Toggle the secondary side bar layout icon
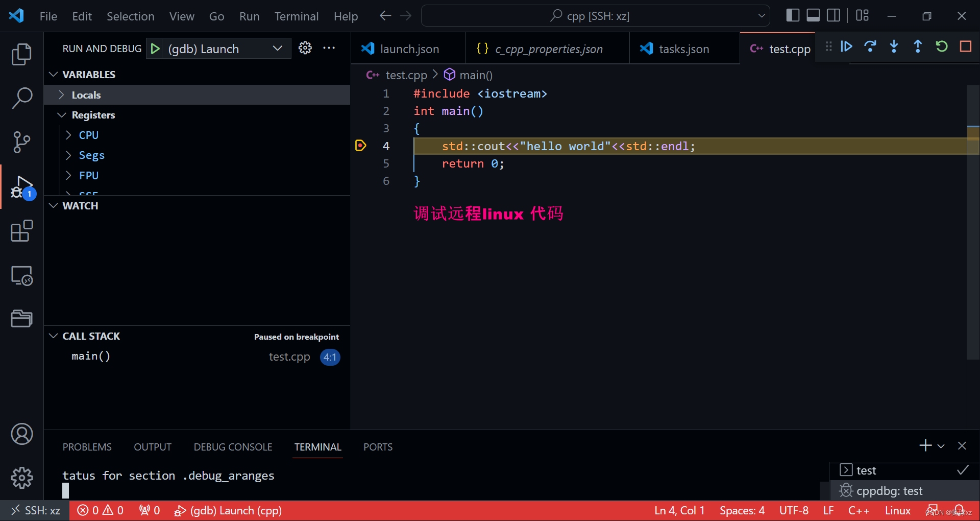This screenshot has width=980, height=521. click(x=834, y=15)
